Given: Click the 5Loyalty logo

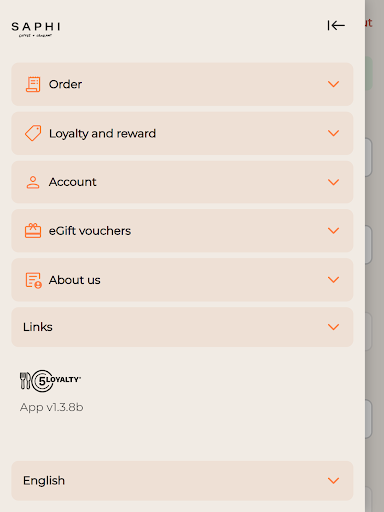Looking at the screenshot, I should pyautogui.click(x=50, y=381).
